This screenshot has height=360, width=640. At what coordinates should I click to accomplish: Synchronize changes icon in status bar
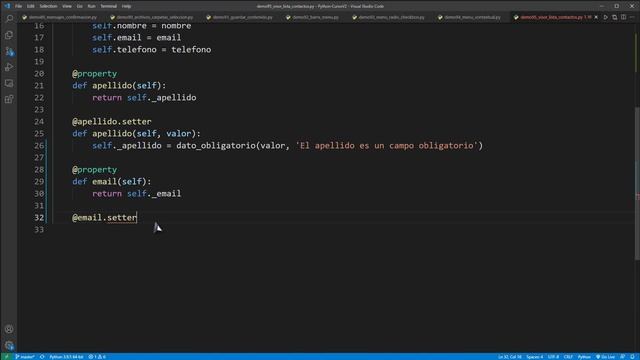pos(42,357)
